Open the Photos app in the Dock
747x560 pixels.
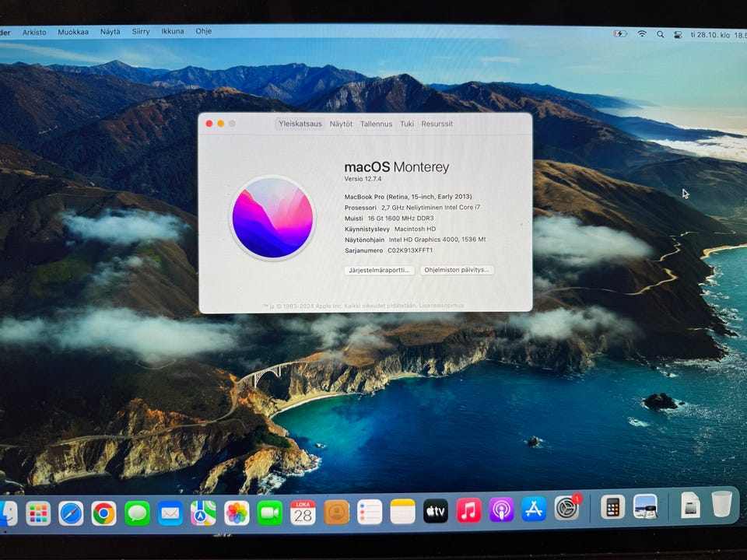(237, 513)
